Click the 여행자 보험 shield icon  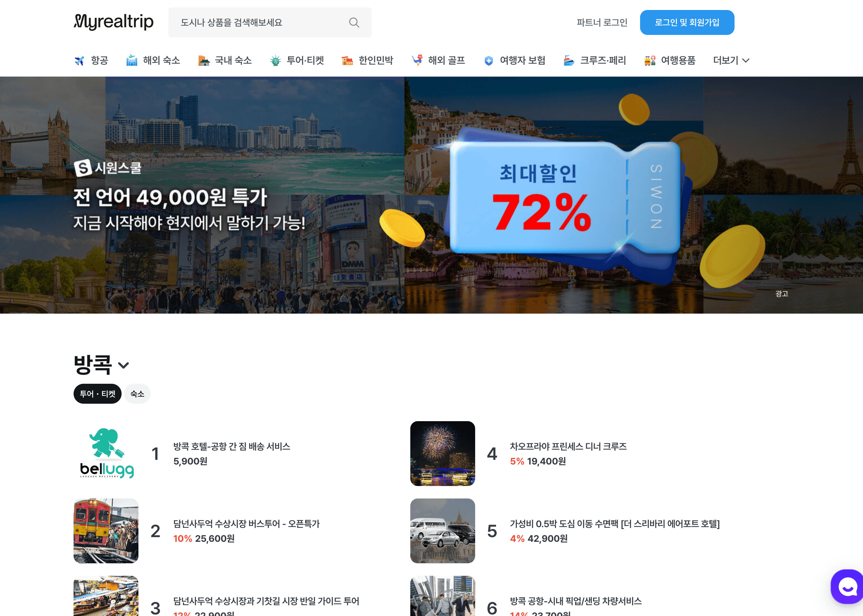pyautogui.click(x=489, y=60)
